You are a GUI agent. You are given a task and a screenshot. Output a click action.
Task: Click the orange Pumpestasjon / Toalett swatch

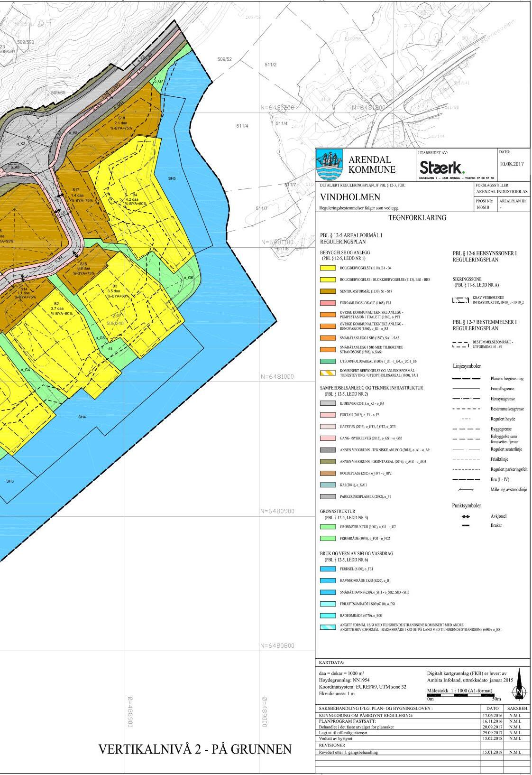coord(328,314)
